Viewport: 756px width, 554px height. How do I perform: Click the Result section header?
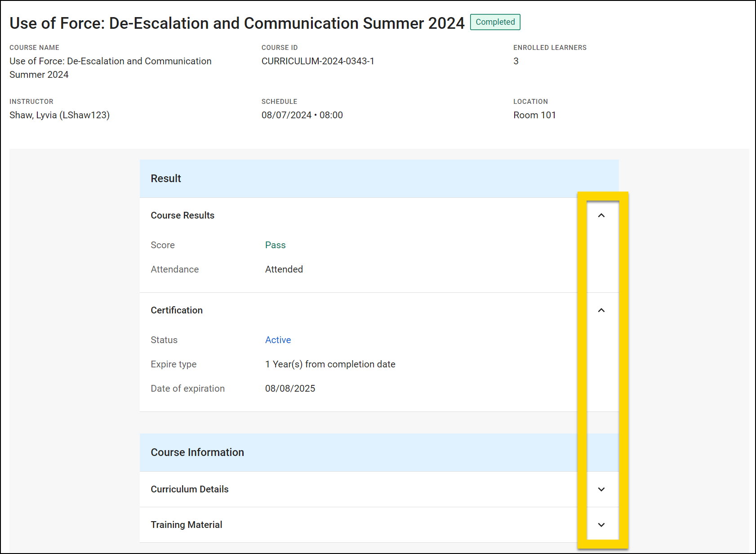coord(166,178)
